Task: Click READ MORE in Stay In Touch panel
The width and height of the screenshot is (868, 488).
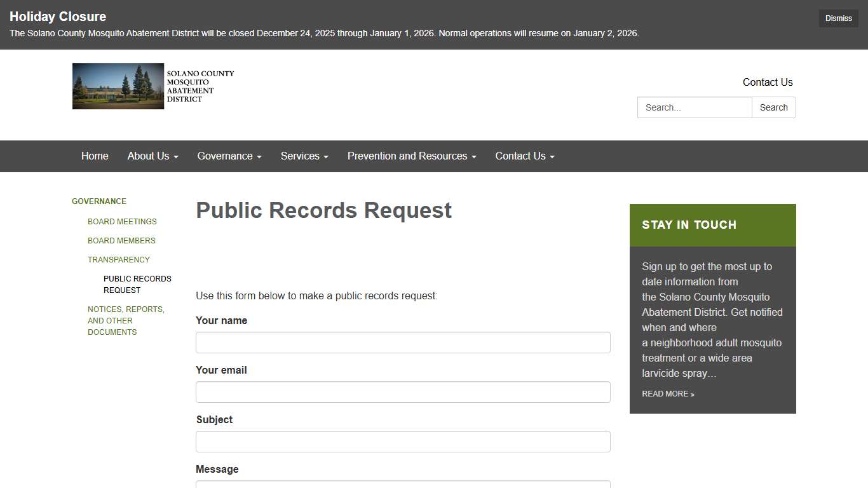Action: click(668, 394)
